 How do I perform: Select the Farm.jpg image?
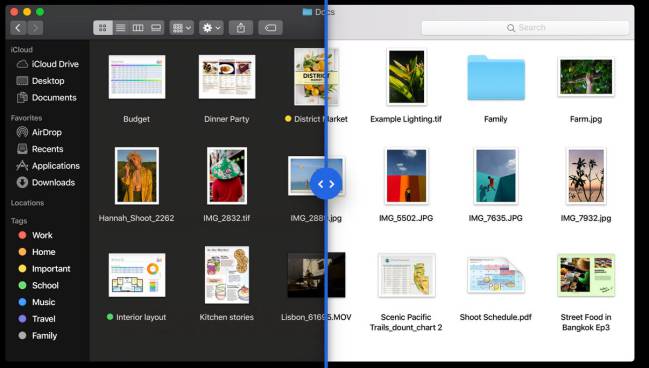point(586,77)
